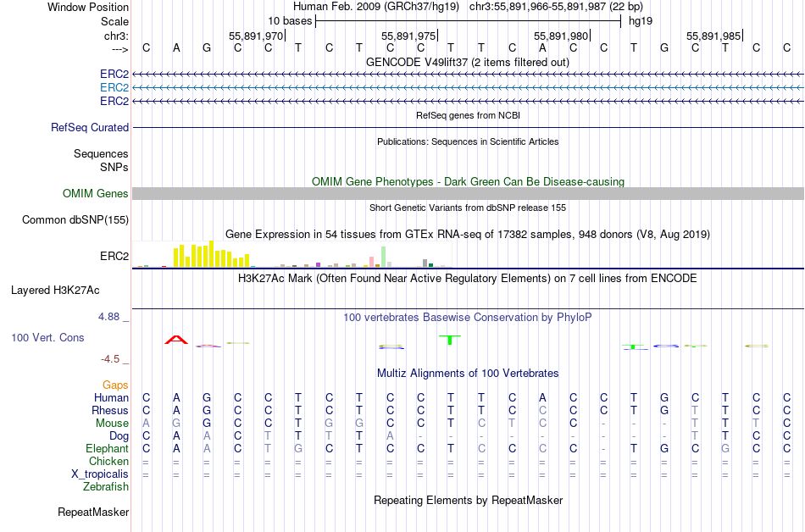This screenshot has height=532, width=805.
Task: Click the SNPs track label
Action: click(114, 167)
